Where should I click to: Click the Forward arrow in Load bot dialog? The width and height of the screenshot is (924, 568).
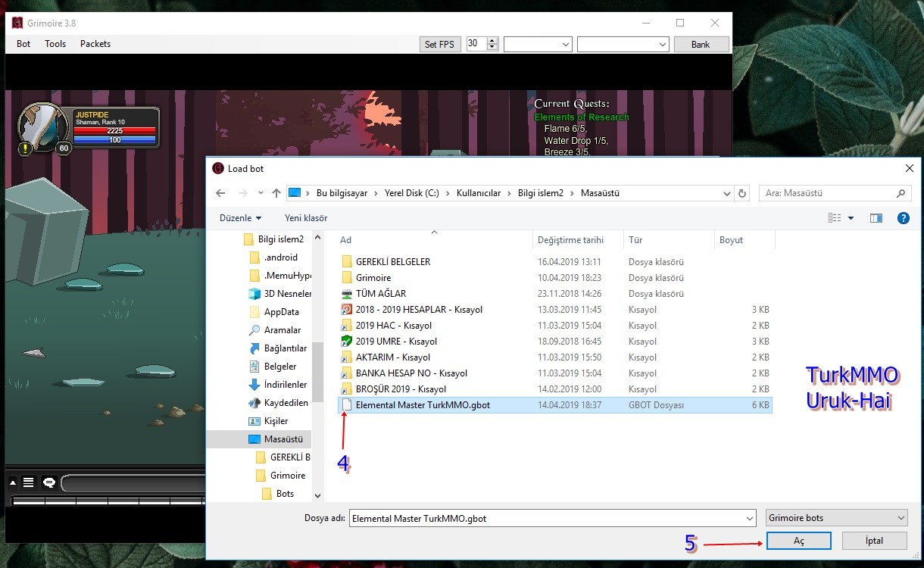(x=242, y=193)
